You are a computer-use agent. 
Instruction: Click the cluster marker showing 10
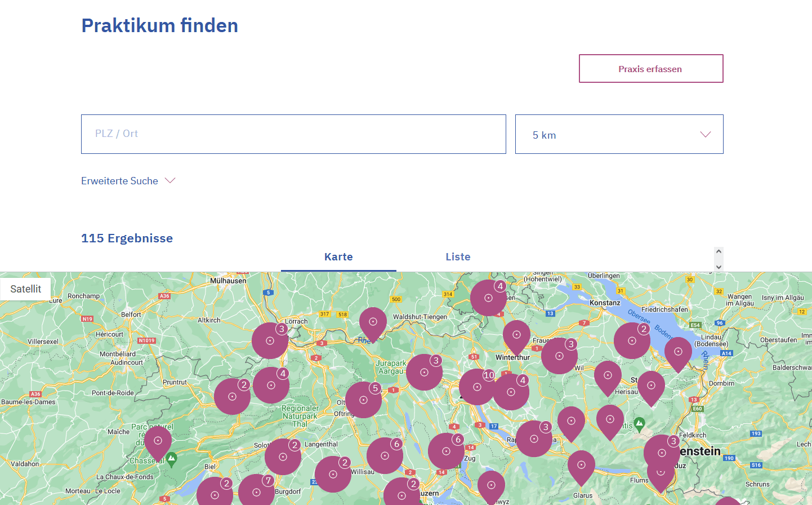pos(477,387)
